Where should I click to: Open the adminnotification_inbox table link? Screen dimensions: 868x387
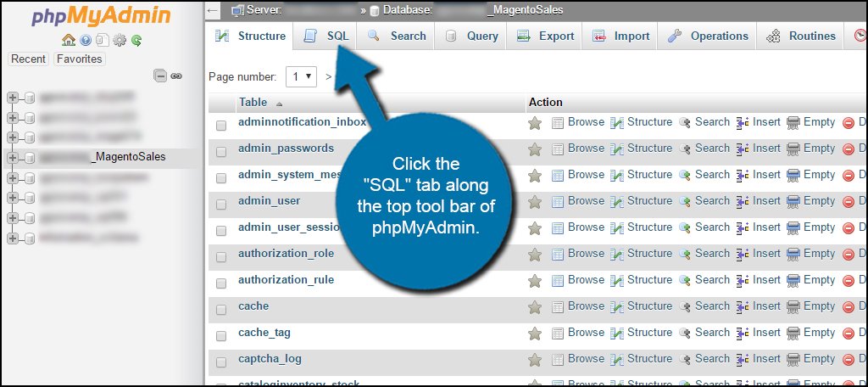[x=303, y=122]
